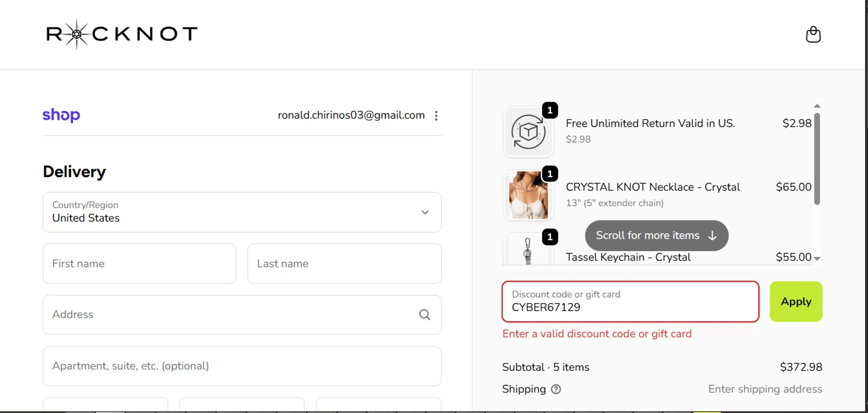This screenshot has width=868, height=413.
Task: Open the shopping bag cart icon
Action: [x=813, y=35]
